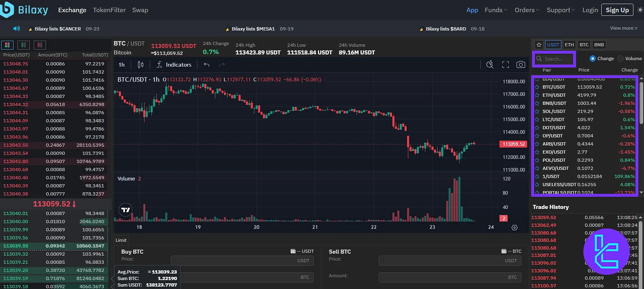Click the announcements speaker icon
Image resolution: width=644 pixels, height=289 pixels.
point(17,28)
